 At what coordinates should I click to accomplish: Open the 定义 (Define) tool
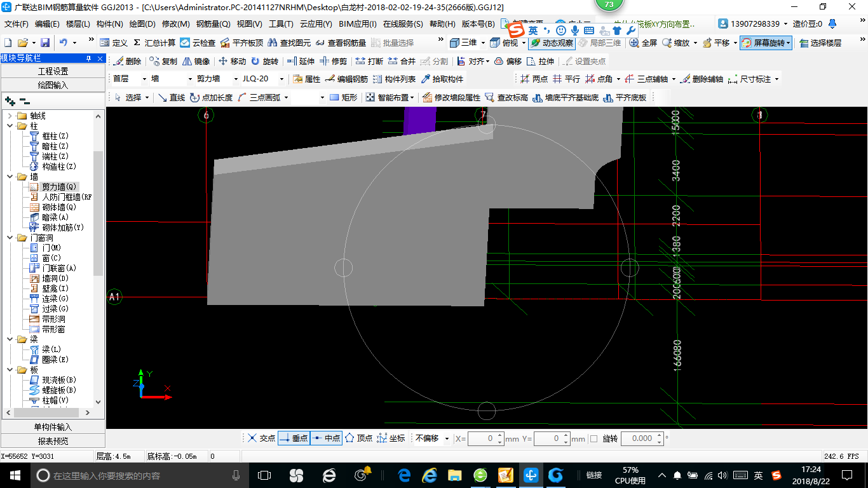[114, 43]
